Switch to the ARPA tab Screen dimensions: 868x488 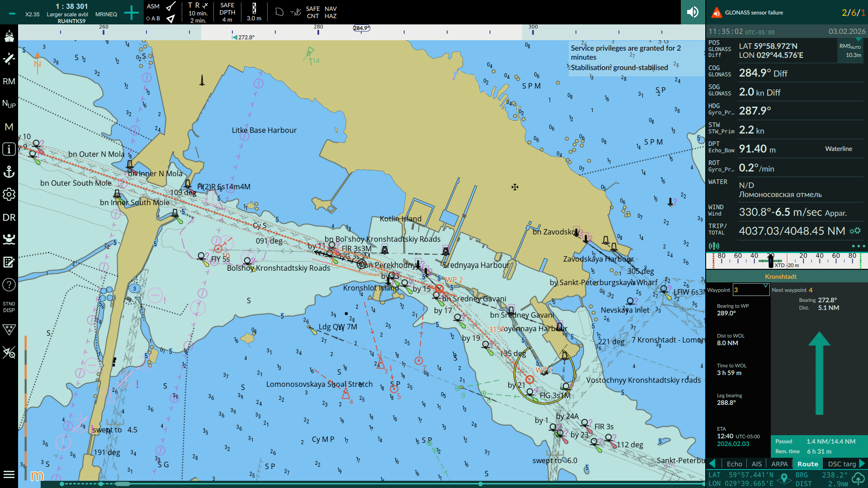tap(779, 464)
